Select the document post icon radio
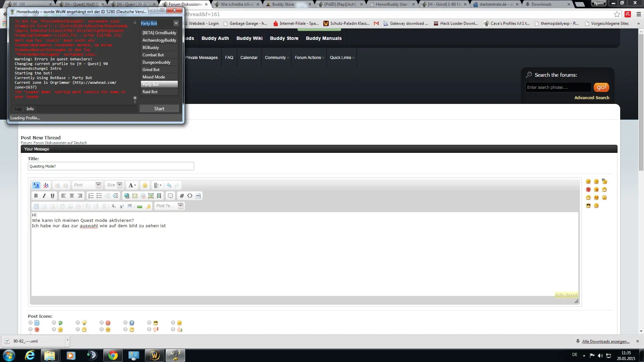 (x=31, y=322)
